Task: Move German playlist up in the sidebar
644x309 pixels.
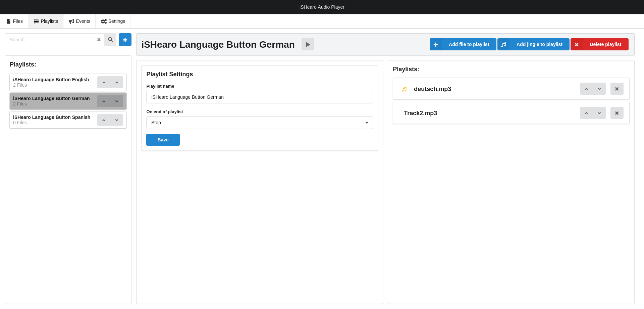Action: coord(104,101)
